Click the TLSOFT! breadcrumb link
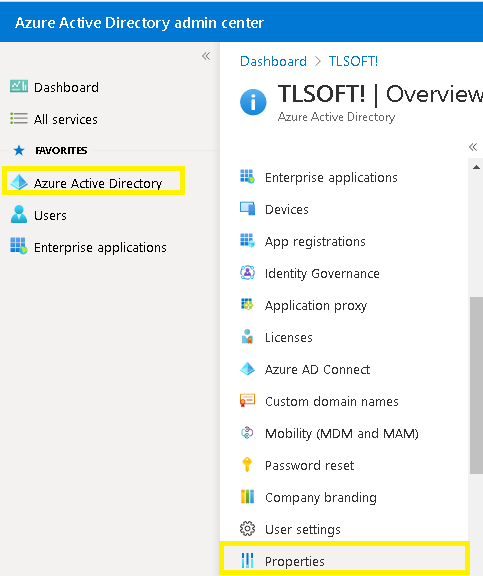The image size is (483, 576). (x=353, y=61)
